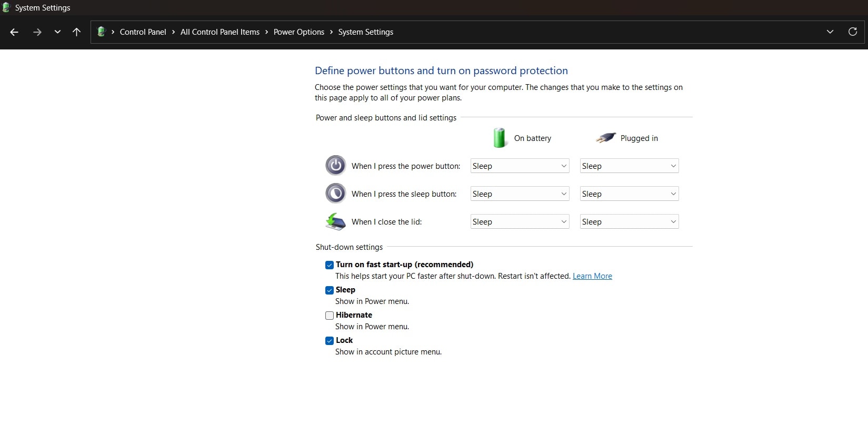Viewport: 868px width, 426px height.
Task: Enable the Hibernate checkbox
Action: coord(330,316)
